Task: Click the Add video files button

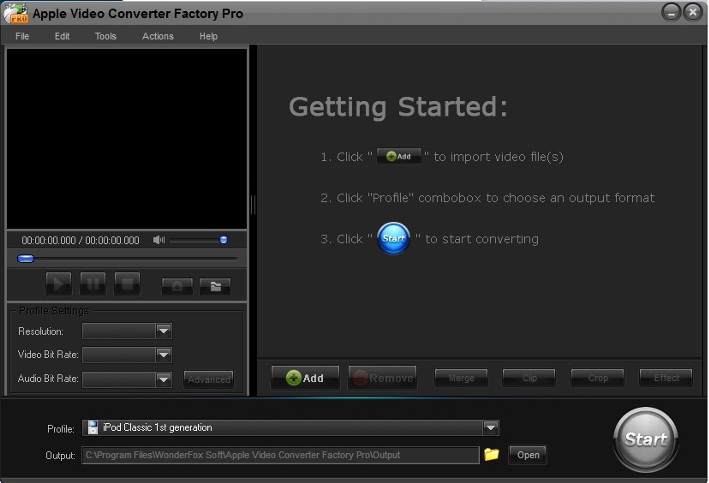Action: coord(305,378)
